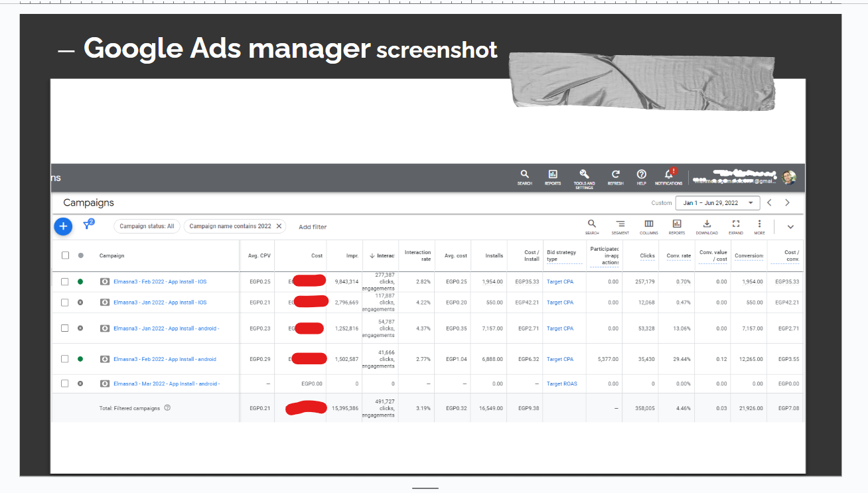The width and height of the screenshot is (868, 493).
Task: Click the blue plus new campaign button
Action: tap(63, 226)
